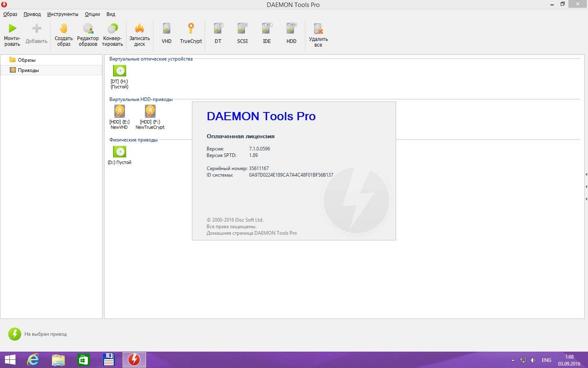Click Удалить все drives icon
588x368 pixels.
pos(318,28)
